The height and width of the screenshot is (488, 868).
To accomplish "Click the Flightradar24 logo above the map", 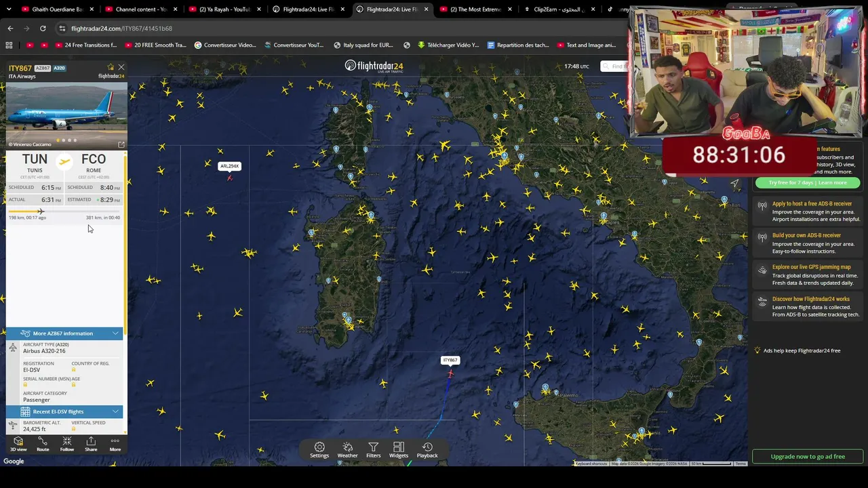I will [x=374, y=66].
